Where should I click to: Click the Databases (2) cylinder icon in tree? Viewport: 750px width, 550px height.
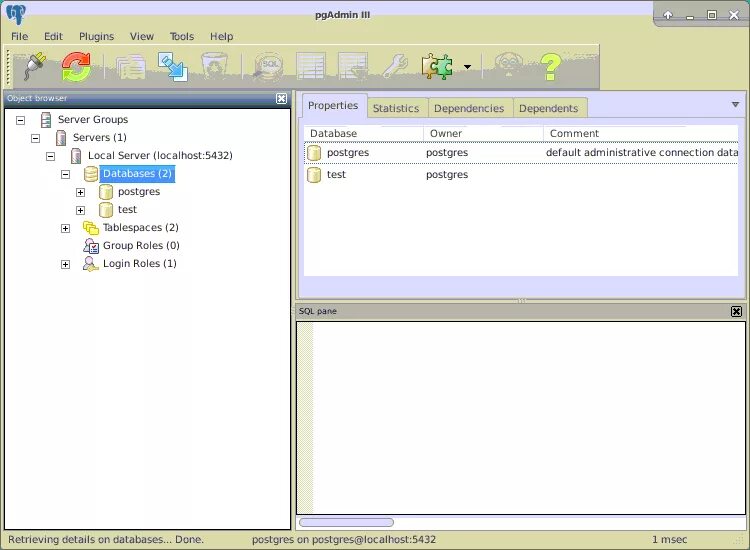tap(91, 174)
